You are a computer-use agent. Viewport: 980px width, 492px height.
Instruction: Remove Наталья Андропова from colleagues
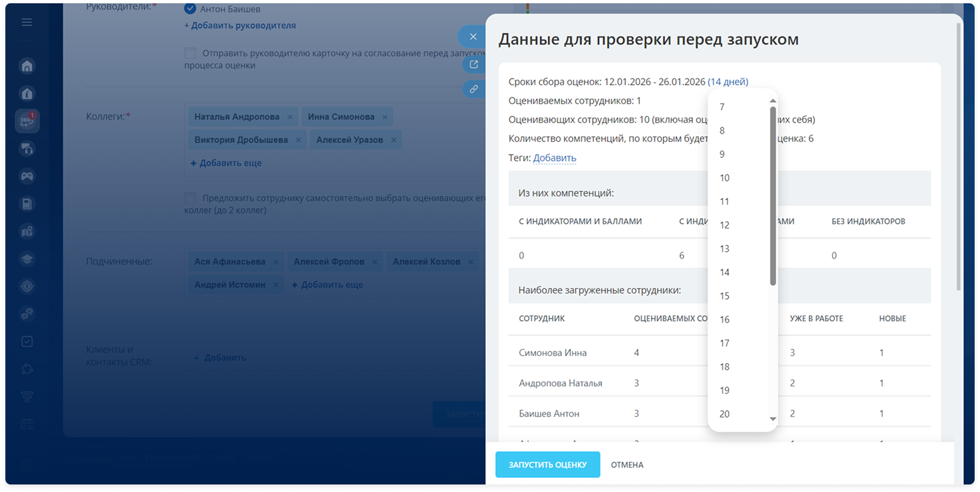[x=290, y=117]
